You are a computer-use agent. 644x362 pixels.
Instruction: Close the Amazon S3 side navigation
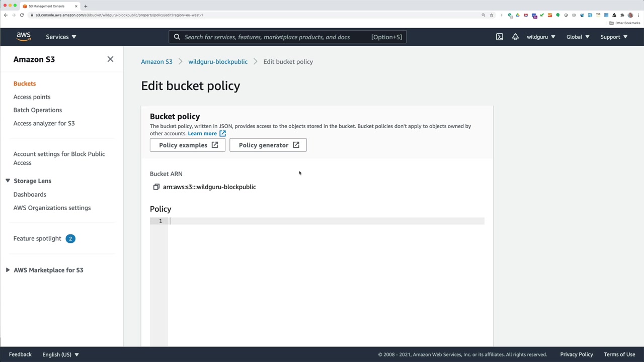[x=110, y=59]
